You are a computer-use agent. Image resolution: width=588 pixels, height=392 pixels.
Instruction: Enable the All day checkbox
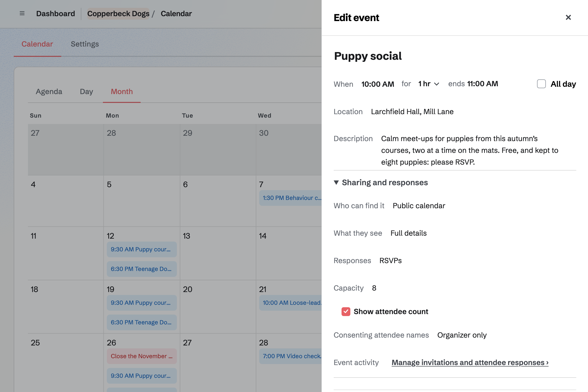541,84
